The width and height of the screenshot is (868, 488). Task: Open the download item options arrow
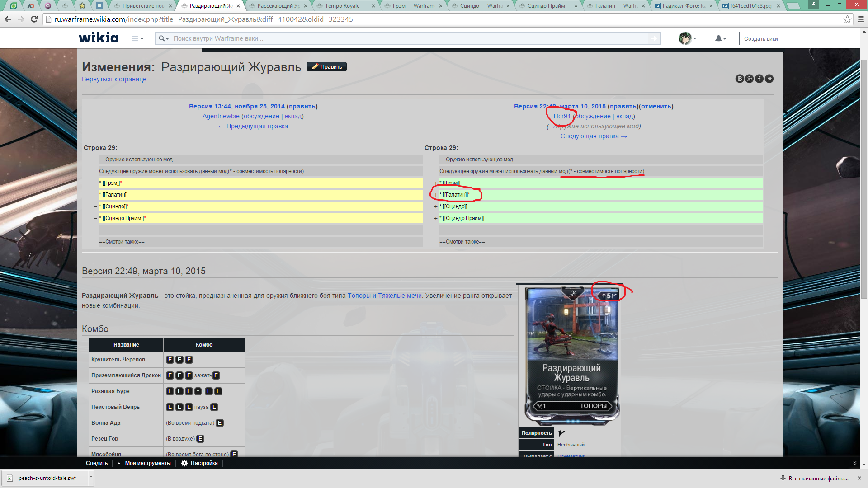pos(91,478)
